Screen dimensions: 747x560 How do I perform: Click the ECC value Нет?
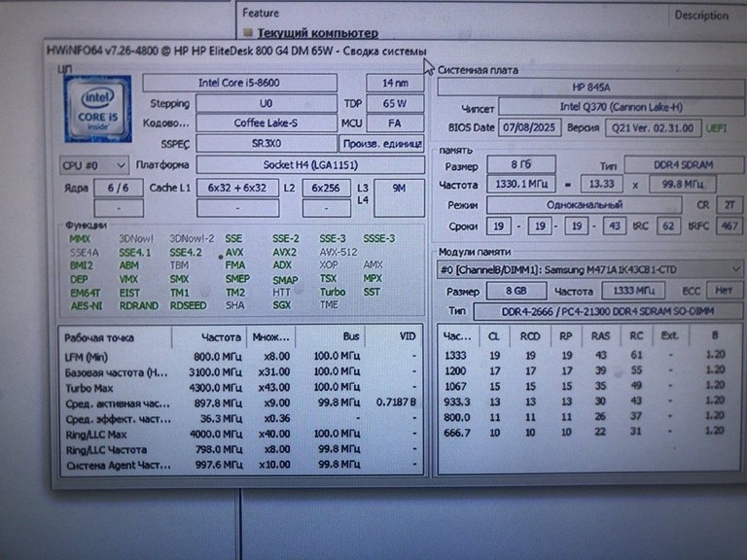[724, 290]
